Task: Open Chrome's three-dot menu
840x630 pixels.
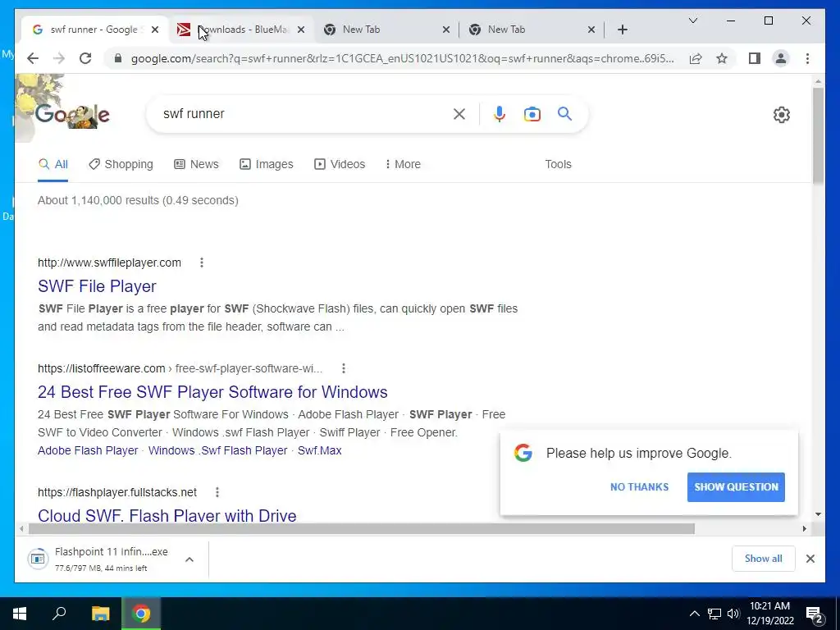Action: [807, 58]
